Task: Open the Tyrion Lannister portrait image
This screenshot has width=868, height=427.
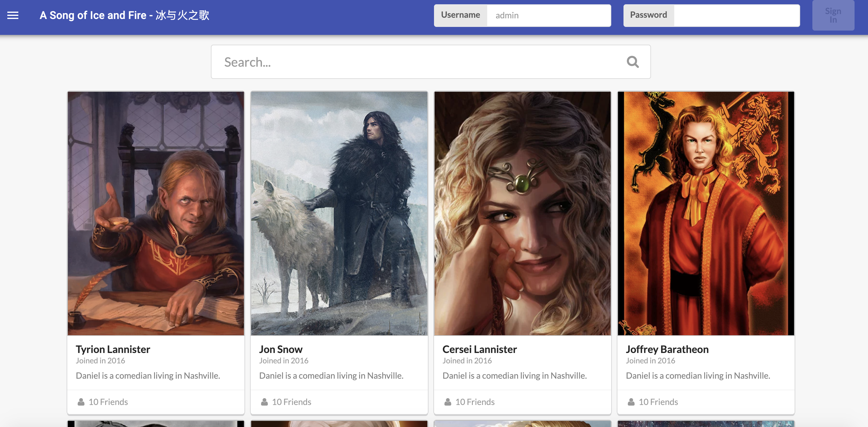Action: (156, 213)
